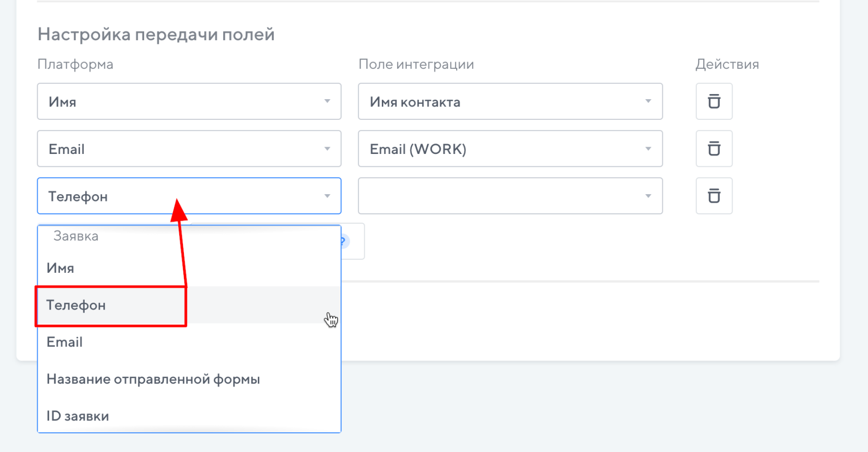The height and width of the screenshot is (452, 868).
Task: Delete the Телефон field mapping row
Action: pyautogui.click(x=714, y=196)
